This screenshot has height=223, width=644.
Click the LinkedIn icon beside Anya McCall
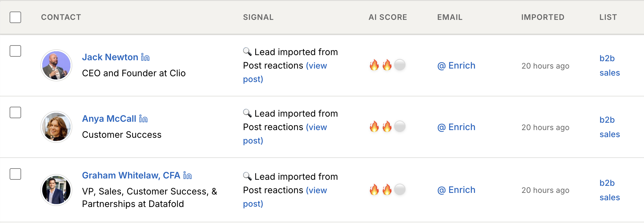[x=143, y=119]
